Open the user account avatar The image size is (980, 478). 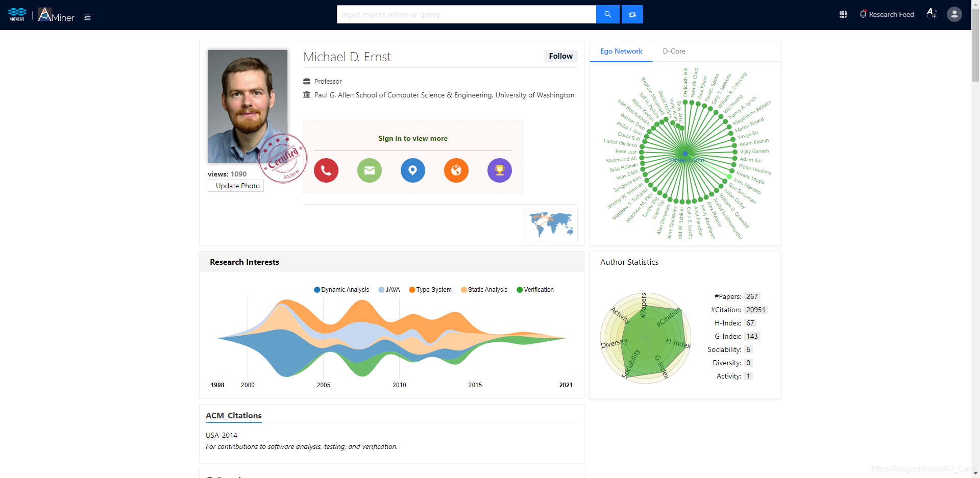954,14
